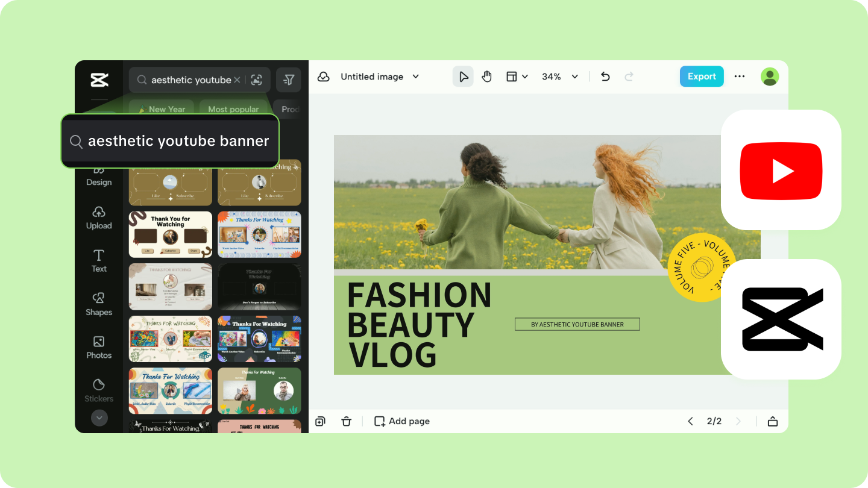Go to the previous page arrow

(690, 421)
